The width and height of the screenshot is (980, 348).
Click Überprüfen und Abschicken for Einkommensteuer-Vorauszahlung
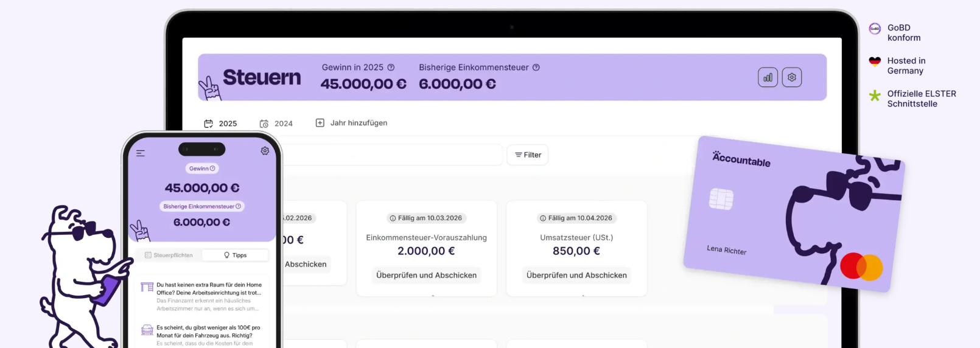point(426,276)
